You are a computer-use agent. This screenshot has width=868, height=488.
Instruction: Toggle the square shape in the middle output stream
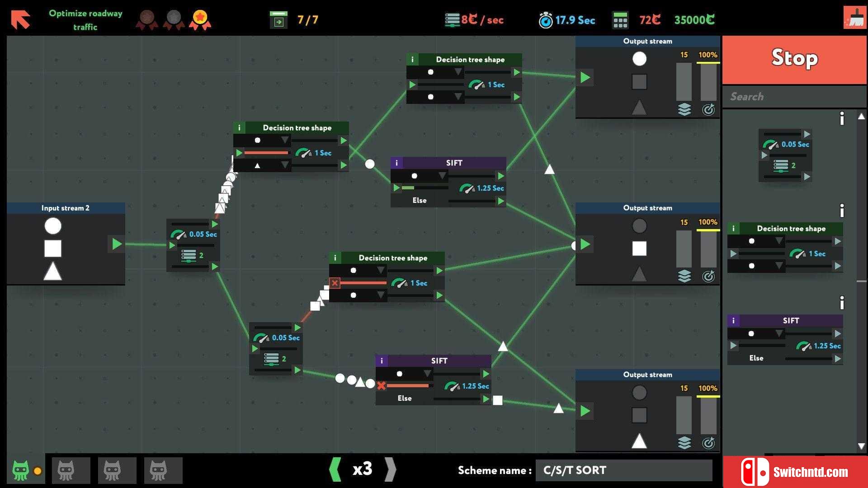coord(639,249)
